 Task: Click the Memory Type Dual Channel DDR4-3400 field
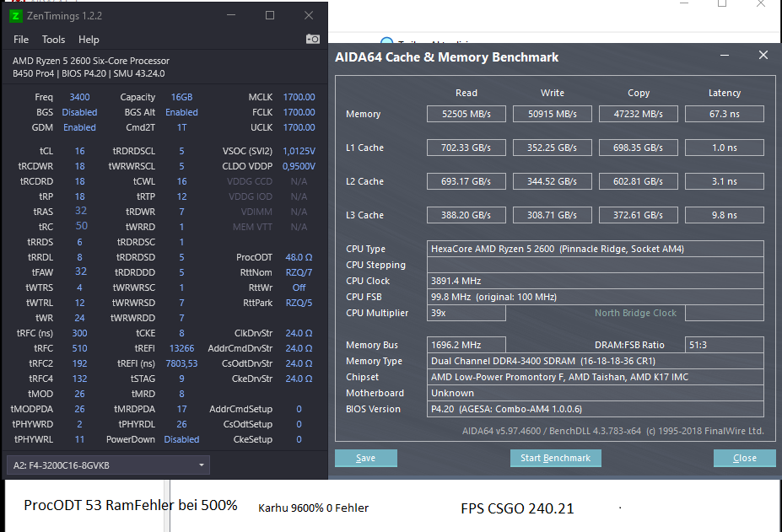(595, 361)
